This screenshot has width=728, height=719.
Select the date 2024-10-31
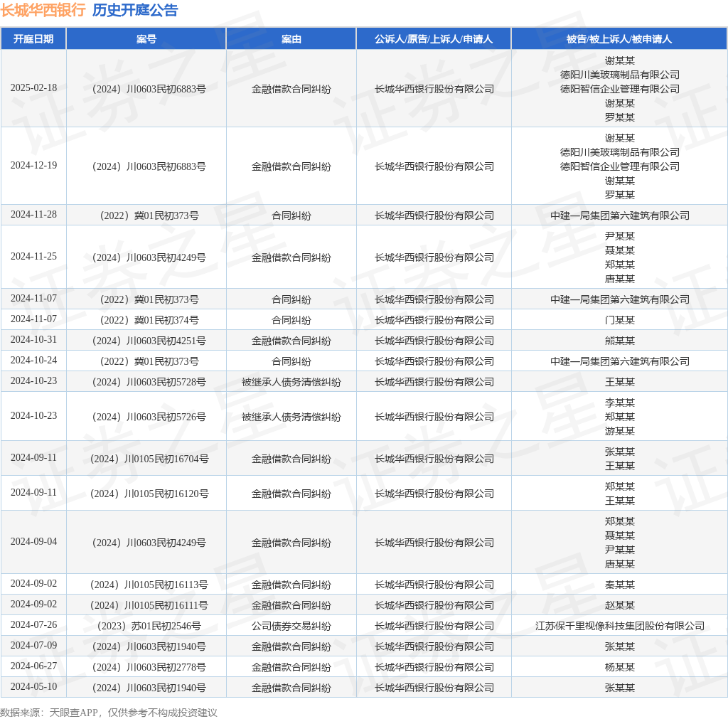pyautogui.click(x=34, y=340)
